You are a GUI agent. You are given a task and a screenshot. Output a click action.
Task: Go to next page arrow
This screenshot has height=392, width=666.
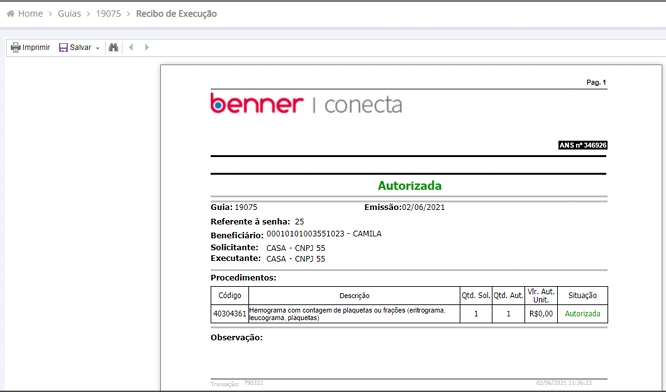point(147,47)
